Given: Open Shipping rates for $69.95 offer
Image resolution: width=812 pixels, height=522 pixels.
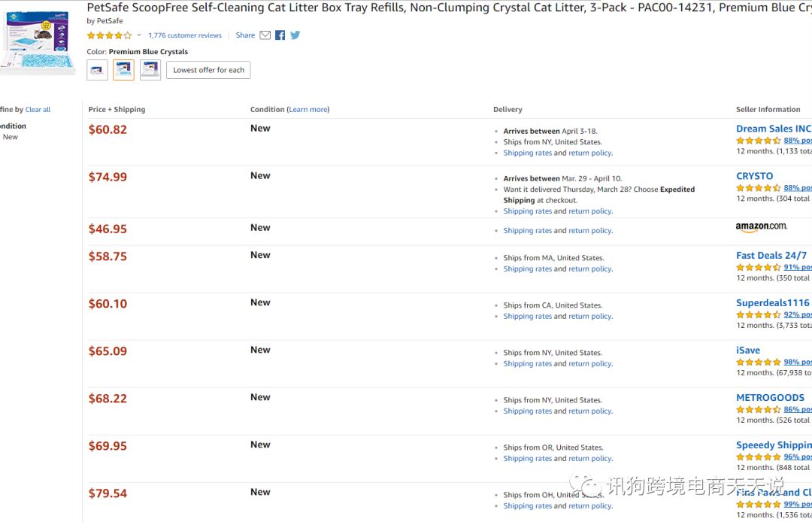Looking at the screenshot, I should 528,458.
